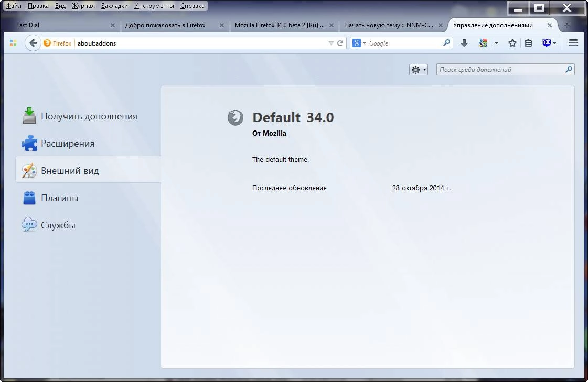Switch to Начать новую тему tab

[x=393, y=25]
